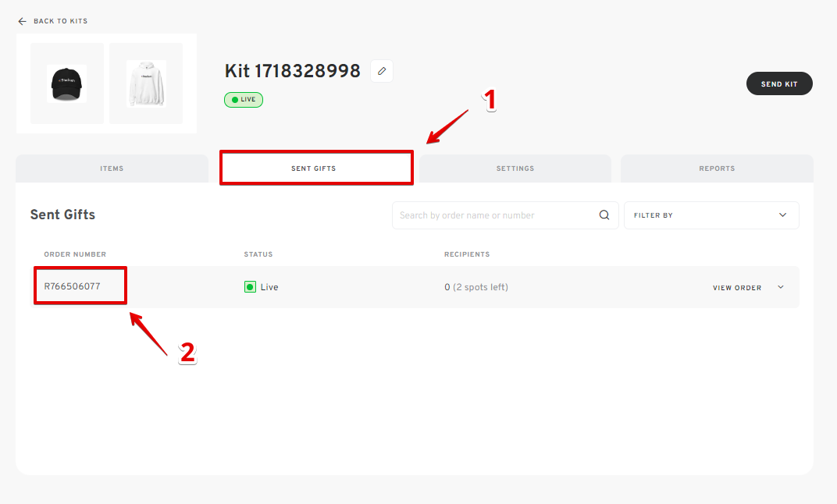This screenshot has width=837, height=504.
Task: Open the Back to Kits link
Action: click(60, 21)
